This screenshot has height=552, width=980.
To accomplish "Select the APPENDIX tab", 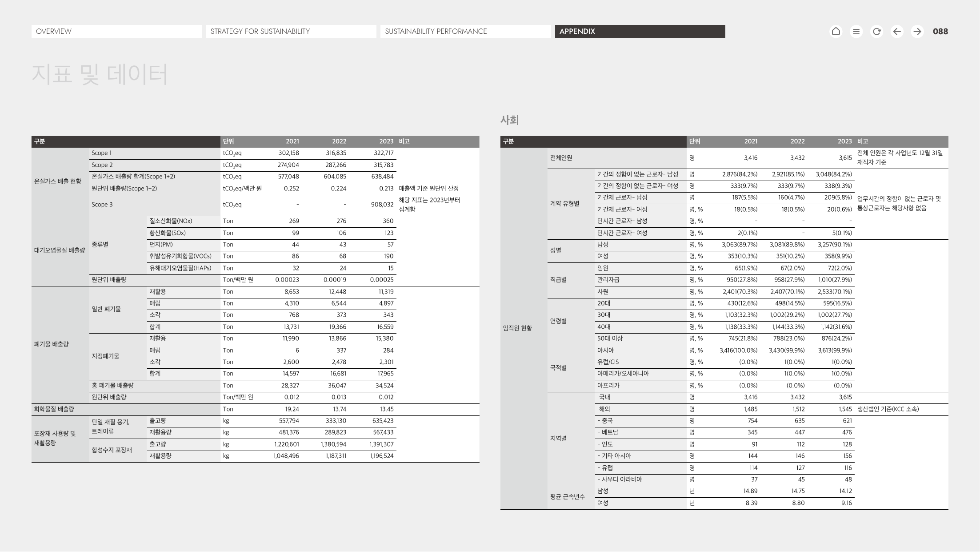I will 640,31.
